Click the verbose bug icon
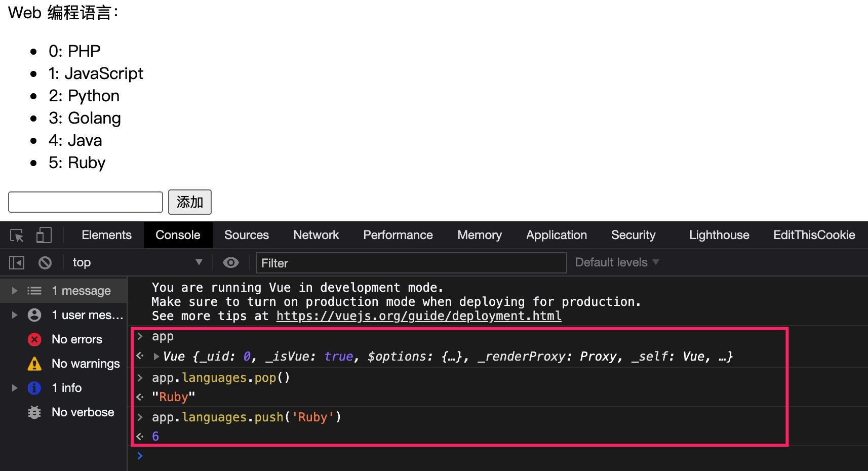The height and width of the screenshot is (471, 868). [x=34, y=412]
